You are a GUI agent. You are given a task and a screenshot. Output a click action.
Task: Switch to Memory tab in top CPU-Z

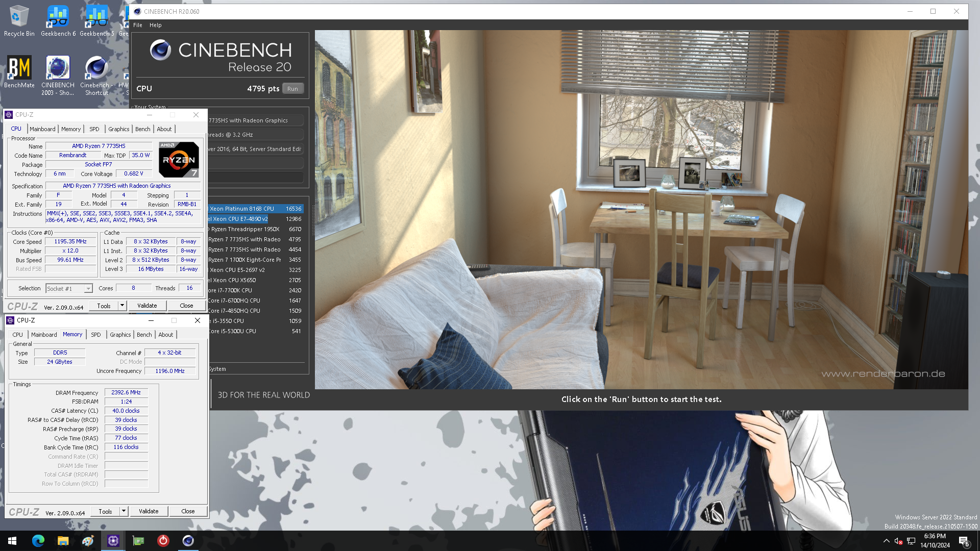[x=71, y=129]
